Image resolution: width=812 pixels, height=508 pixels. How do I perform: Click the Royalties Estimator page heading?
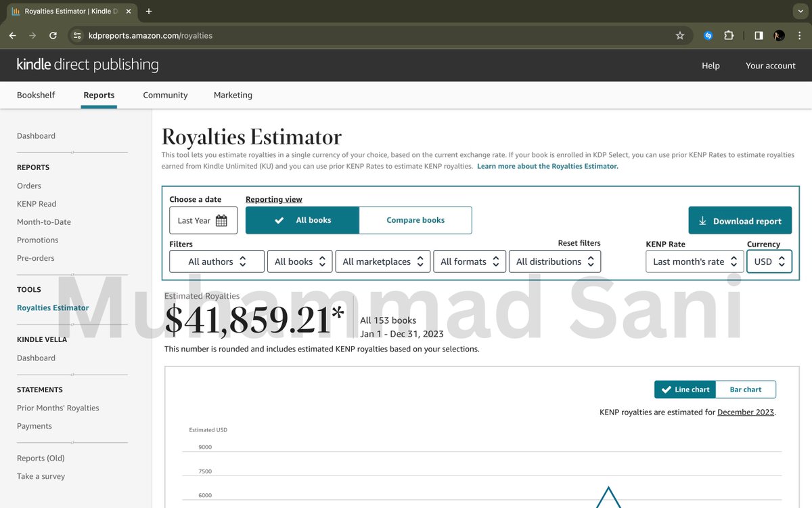252,137
